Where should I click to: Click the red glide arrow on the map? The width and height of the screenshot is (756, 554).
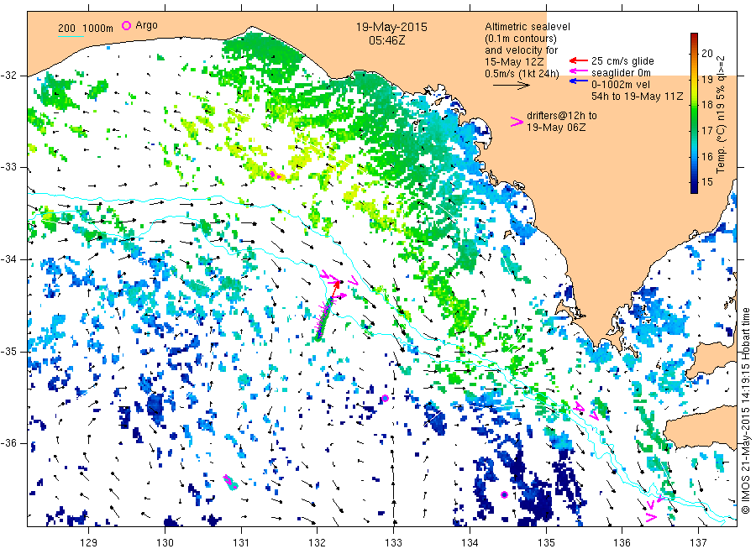point(335,290)
